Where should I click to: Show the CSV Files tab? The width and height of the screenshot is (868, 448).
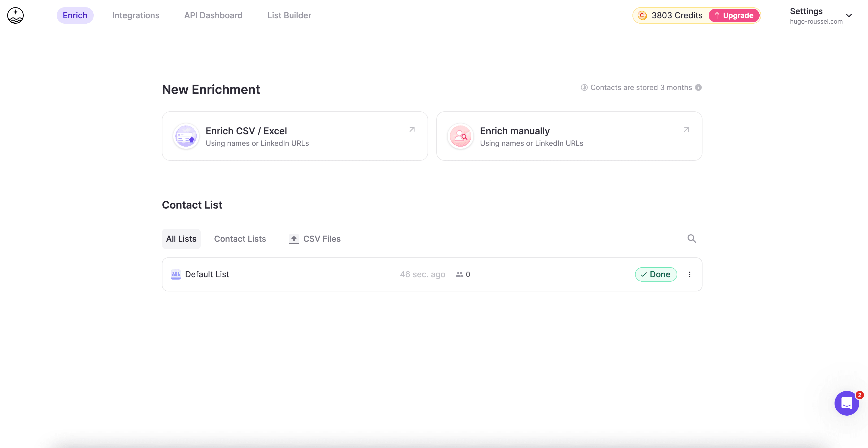click(x=315, y=239)
